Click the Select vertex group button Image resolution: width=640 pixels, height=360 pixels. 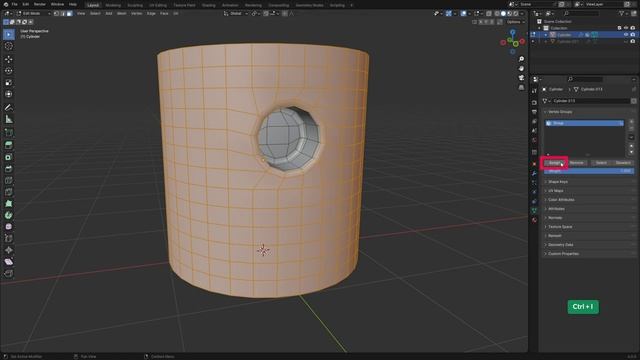pyautogui.click(x=601, y=163)
